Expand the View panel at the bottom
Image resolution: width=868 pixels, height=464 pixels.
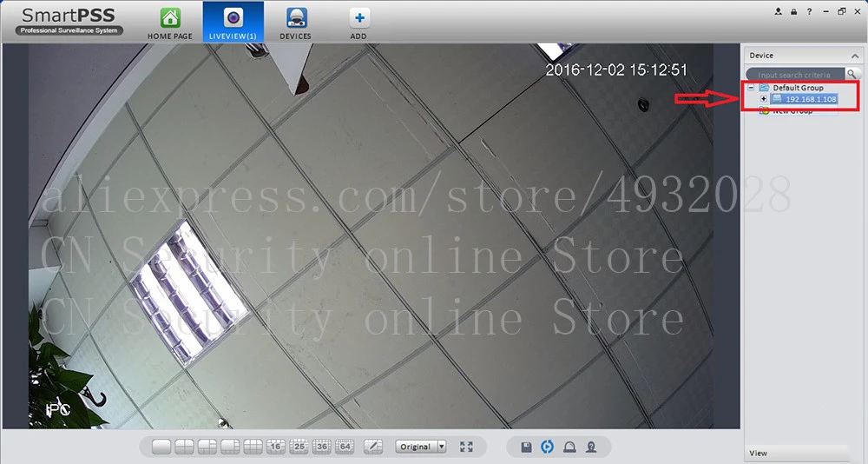[799, 454]
